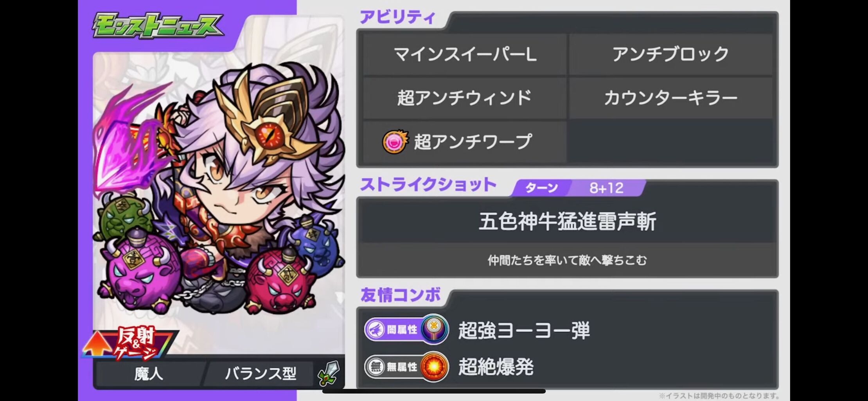The image size is (868, 401).
Task: Click the ターン 8+12 turn label
Action: [579, 188]
